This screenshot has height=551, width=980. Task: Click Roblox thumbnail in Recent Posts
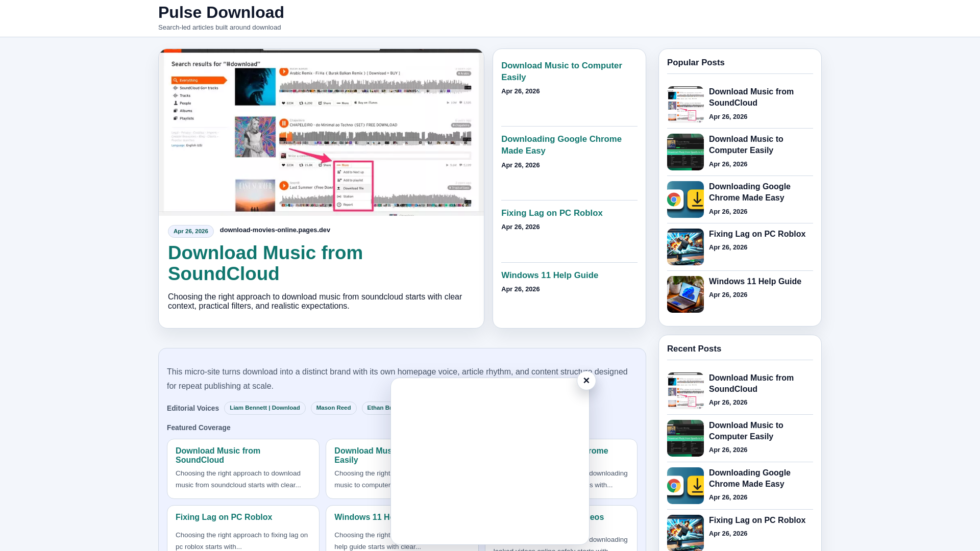point(685,533)
